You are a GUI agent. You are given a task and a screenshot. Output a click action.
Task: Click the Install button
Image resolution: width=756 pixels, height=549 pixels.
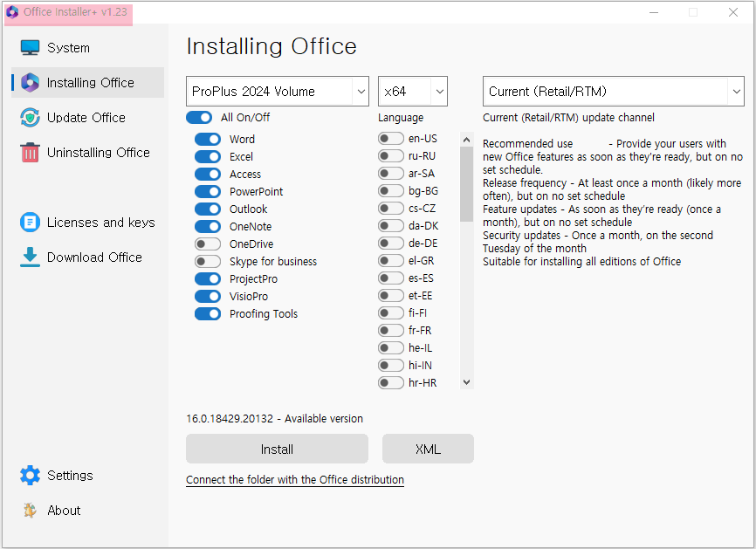click(278, 449)
